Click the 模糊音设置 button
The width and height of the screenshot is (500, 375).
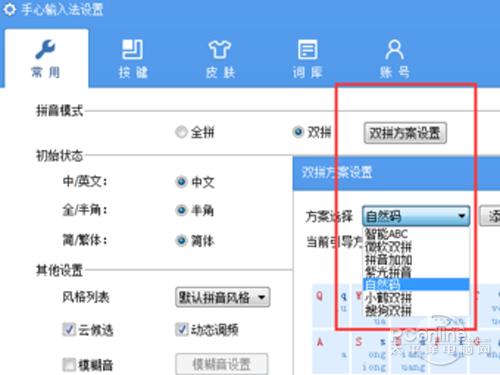(222, 364)
